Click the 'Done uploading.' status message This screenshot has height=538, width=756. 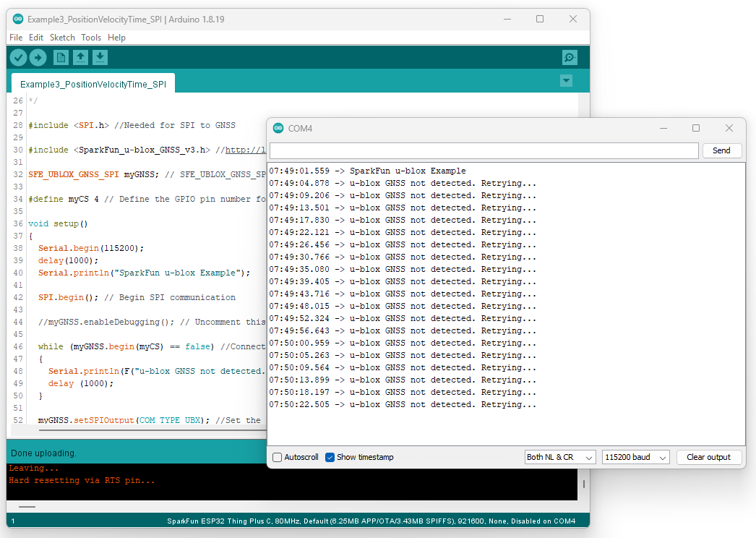[x=43, y=453]
